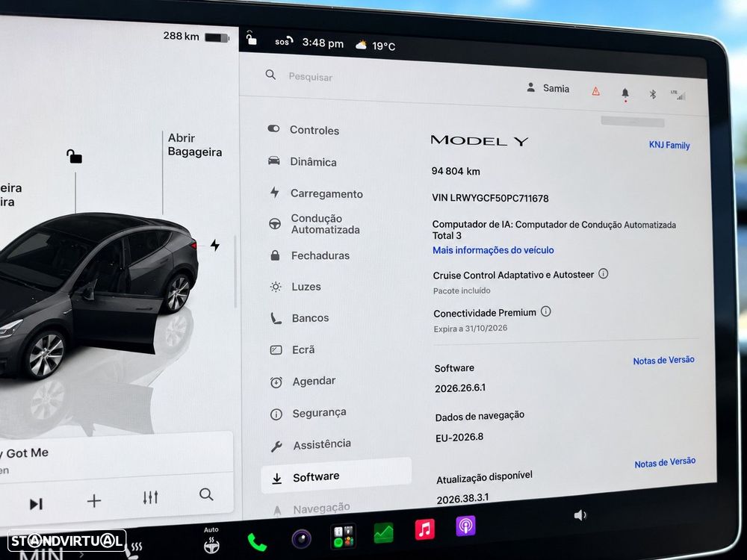Tap the 94 804 km odometer reading
747x560 pixels.
pos(456,171)
